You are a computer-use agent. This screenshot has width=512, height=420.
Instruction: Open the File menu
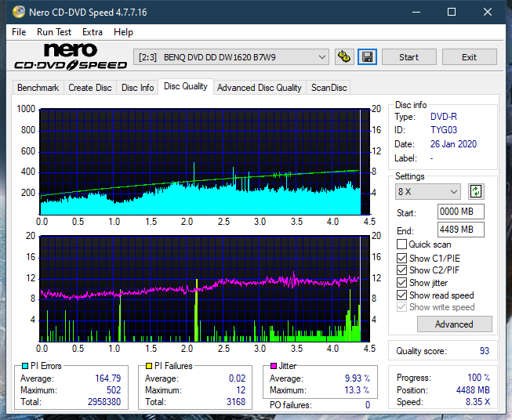pos(19,32)
